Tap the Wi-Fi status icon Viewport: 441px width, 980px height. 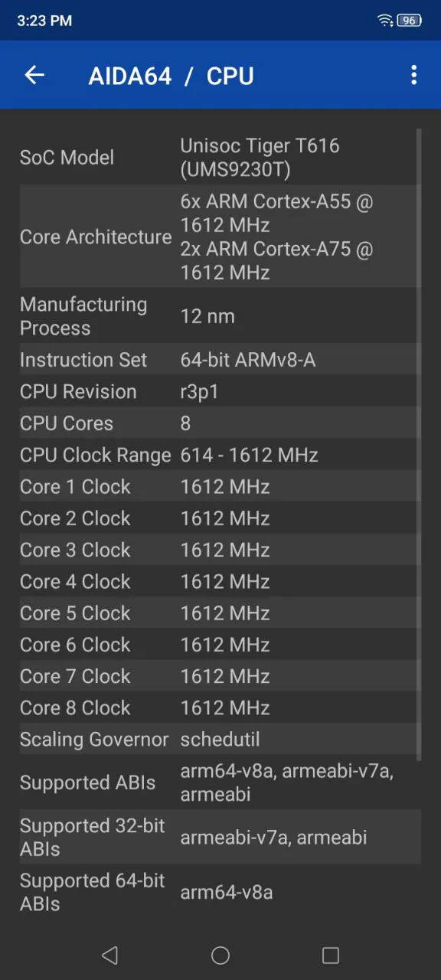click(385, 21)
